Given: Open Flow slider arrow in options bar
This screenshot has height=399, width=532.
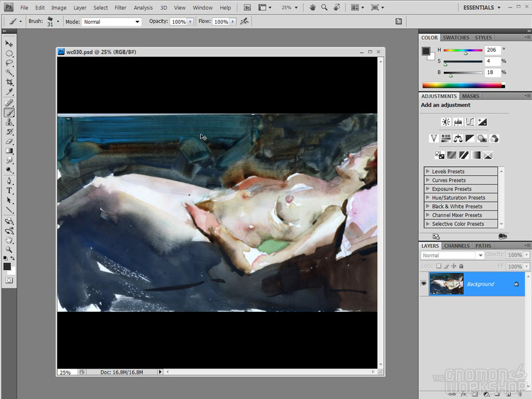Looking at the screenshot, I should tap(233, 21).
